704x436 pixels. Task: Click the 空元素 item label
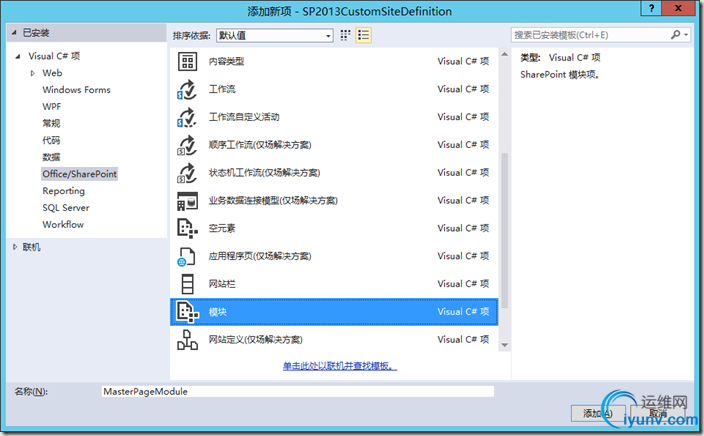[x=222, y=228]
